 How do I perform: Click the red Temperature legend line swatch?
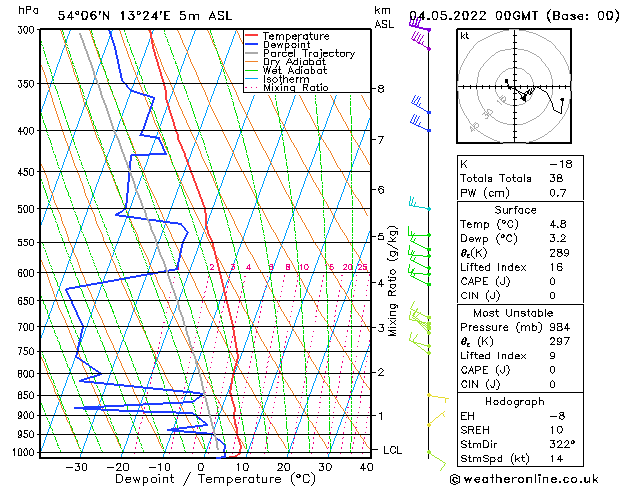click(251, 35)
